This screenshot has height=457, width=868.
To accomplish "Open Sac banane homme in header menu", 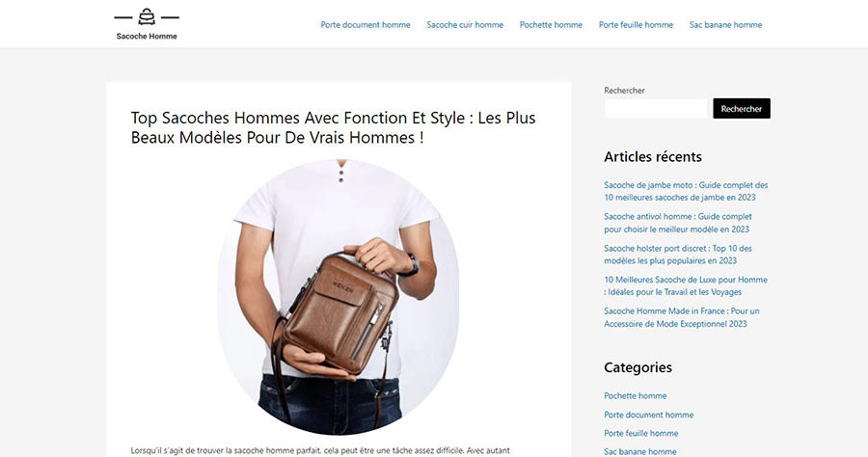I will tap(725, 25).
